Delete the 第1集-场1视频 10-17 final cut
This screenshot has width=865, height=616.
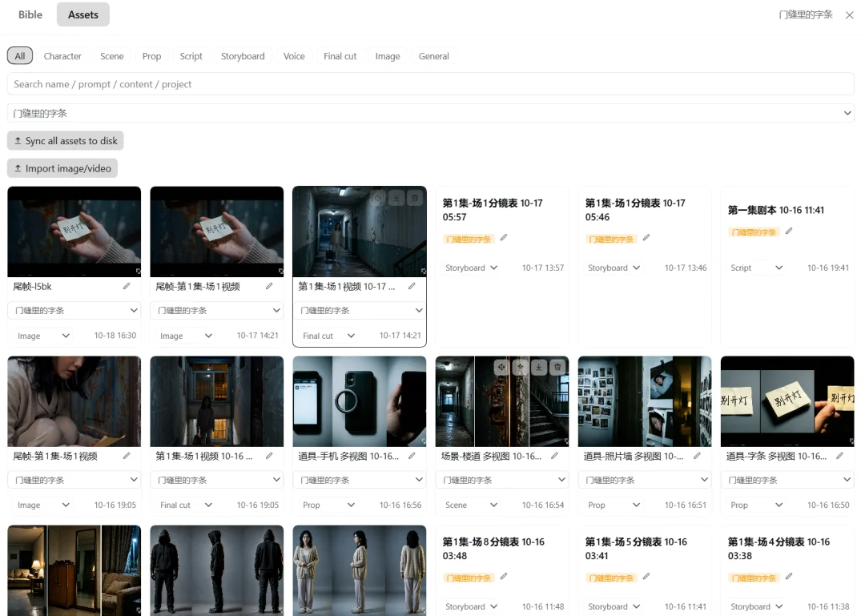pyautogui.click(x=415, y=198)
